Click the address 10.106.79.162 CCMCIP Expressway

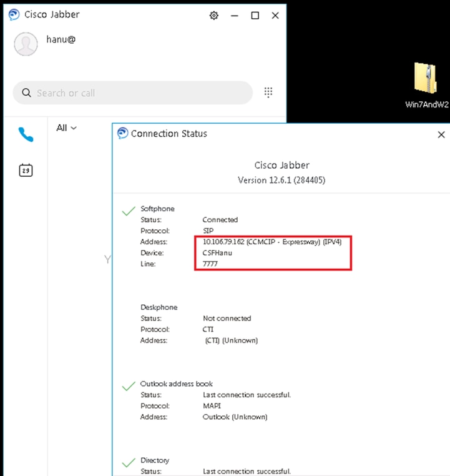coord(272,242)
